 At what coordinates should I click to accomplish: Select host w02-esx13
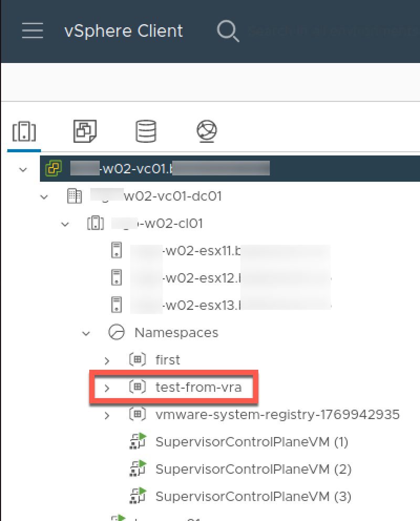(230, 305)
